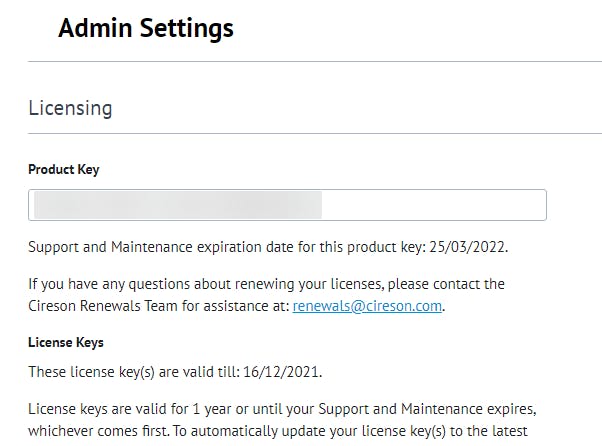This screenshot has width=602, height=446.
Task: Click inside the Product Key input field
Action: (287, 205)
